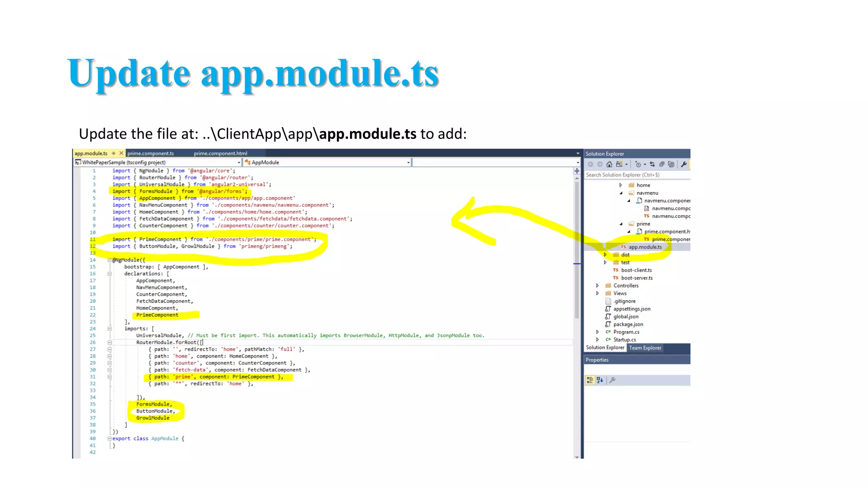Toggle Alphabetical sort in Properties panel
This screenshot has width=868, height=488.
click(600, 380)
